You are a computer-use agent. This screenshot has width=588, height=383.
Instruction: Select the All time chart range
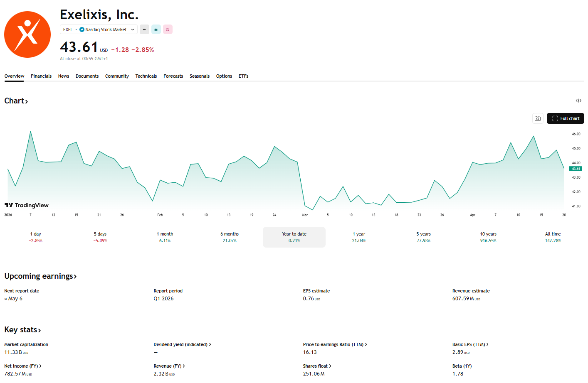click(553, 237)
